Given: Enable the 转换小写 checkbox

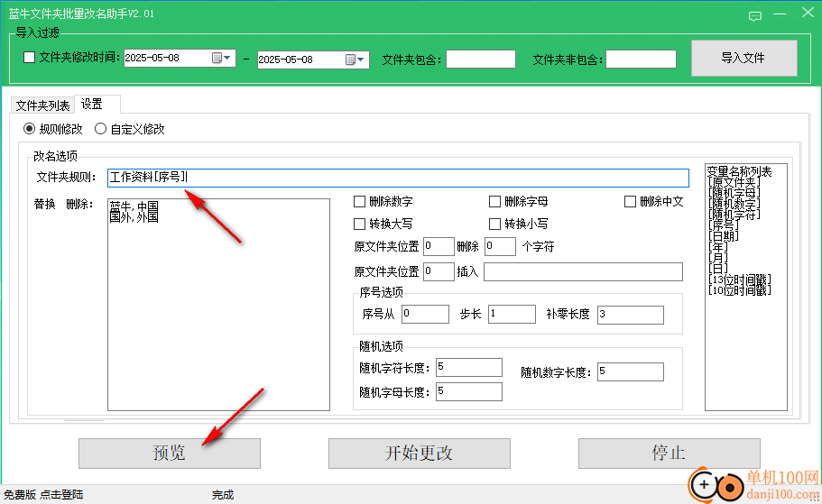Looking at the screenshot, I should click(x=494, y=225).
